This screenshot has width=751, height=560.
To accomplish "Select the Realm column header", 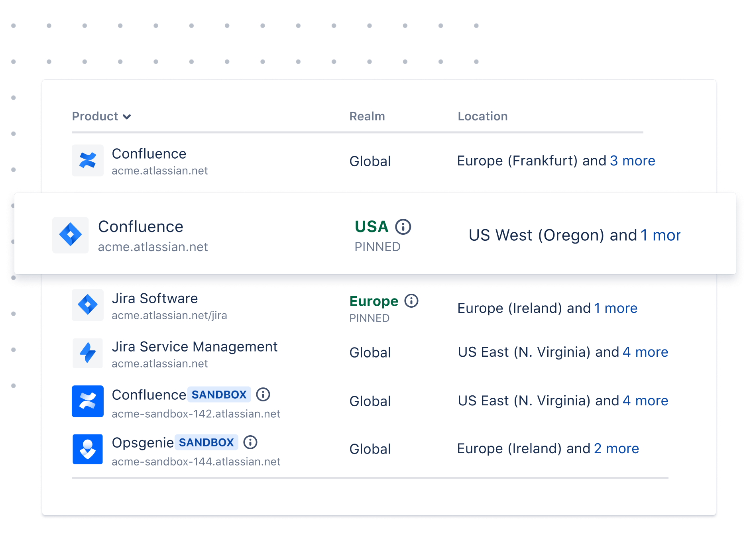I will coord(367,116).
